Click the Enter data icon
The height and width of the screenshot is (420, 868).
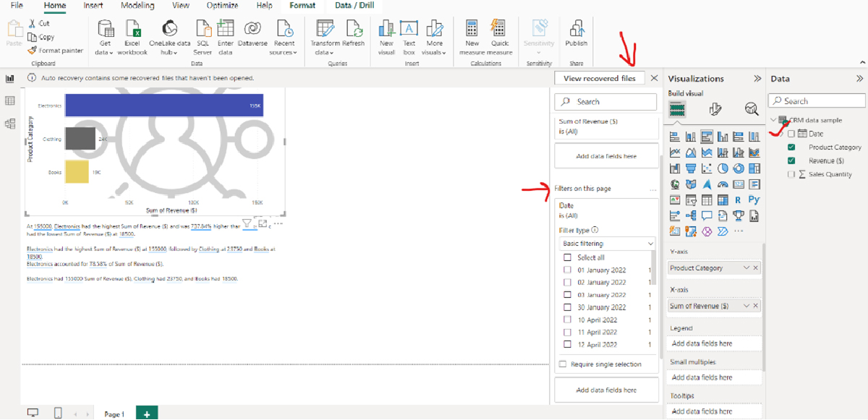click(226, 28)
